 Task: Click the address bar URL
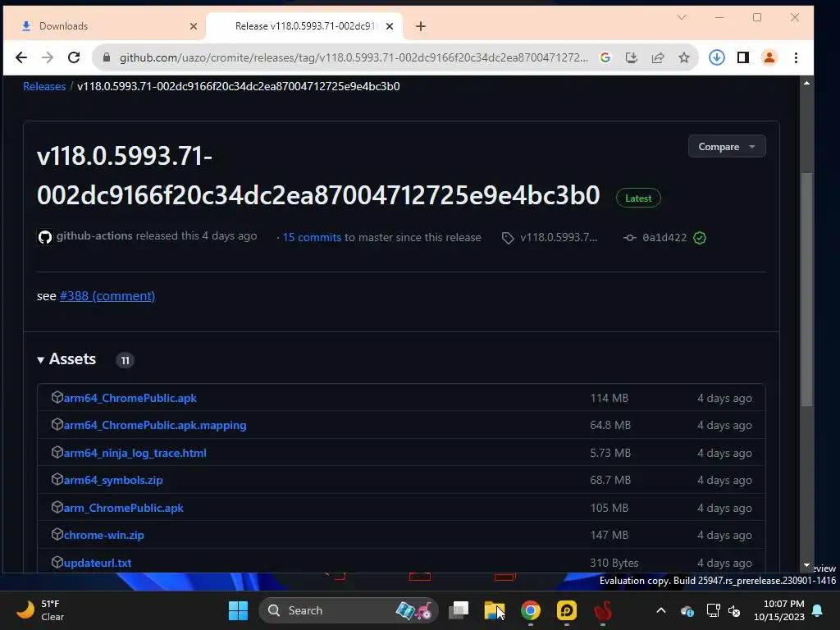[354, 57]
